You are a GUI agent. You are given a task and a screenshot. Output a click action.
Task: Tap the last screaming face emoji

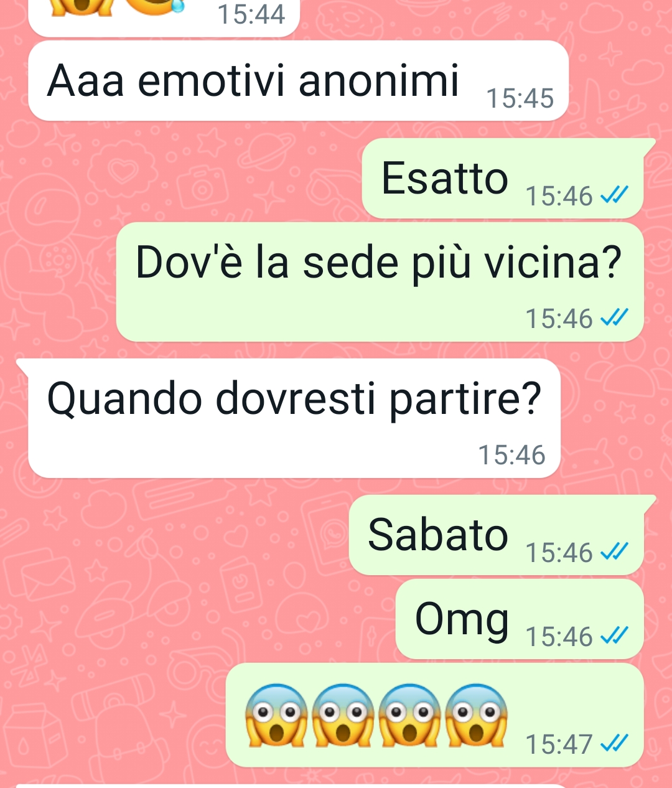coord(476,715)
